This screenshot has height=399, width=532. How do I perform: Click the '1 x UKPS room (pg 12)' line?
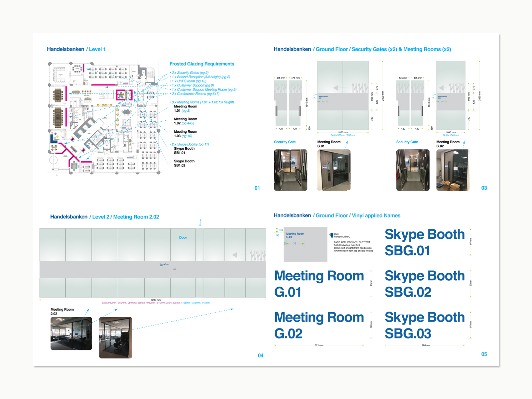[x=189, y=81]
